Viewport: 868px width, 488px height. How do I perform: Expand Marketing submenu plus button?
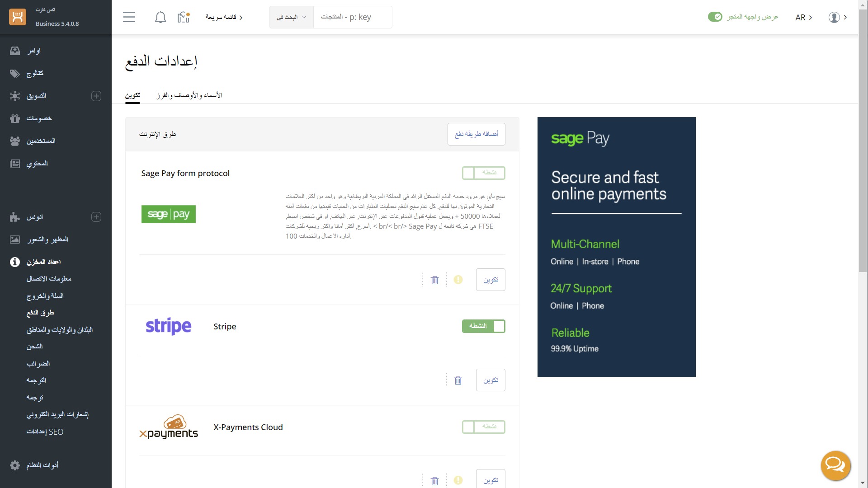coord(96,96)
